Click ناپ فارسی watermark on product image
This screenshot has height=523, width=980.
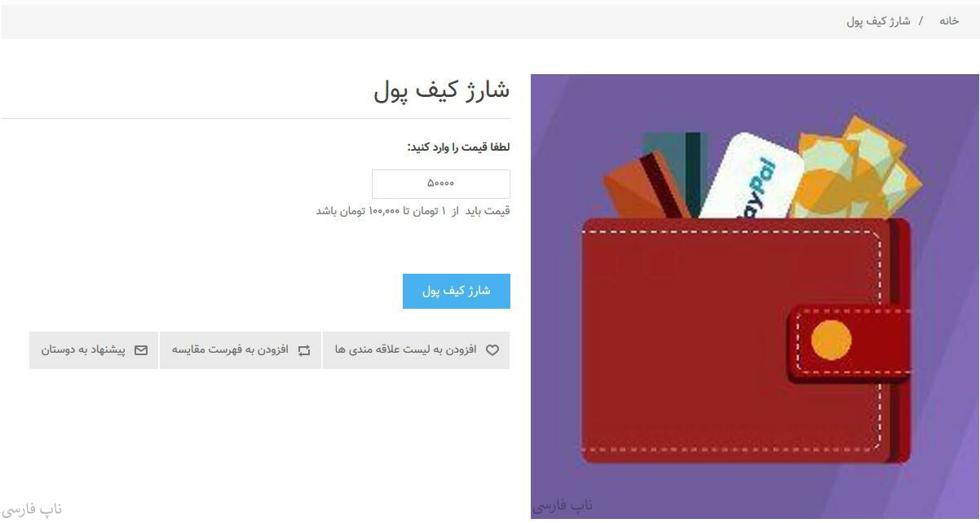(563, 505)
